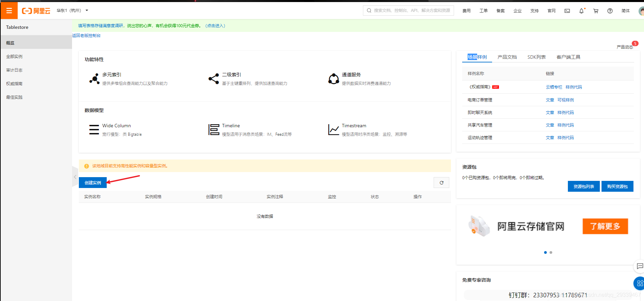Open 文章 link for 电商订单管理
The image size is (644, 301).
(x=550, y=100)
